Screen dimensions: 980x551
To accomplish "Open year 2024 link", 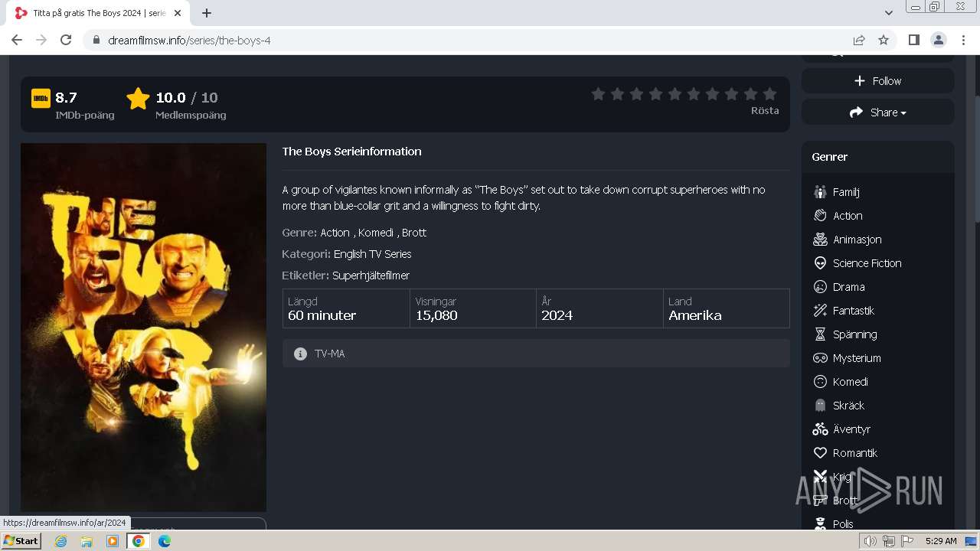I will tap(557, 315).
